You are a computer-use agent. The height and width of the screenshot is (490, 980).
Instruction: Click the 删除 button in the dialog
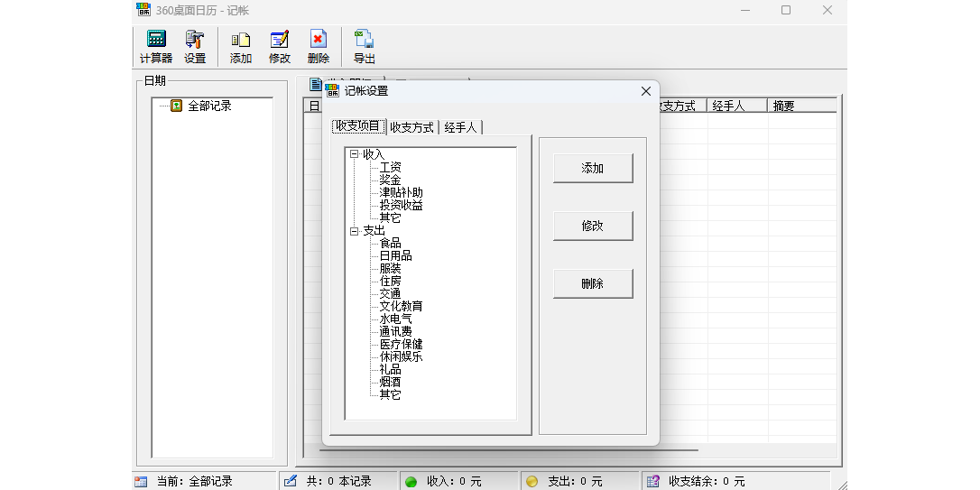(x=593, y=283)
